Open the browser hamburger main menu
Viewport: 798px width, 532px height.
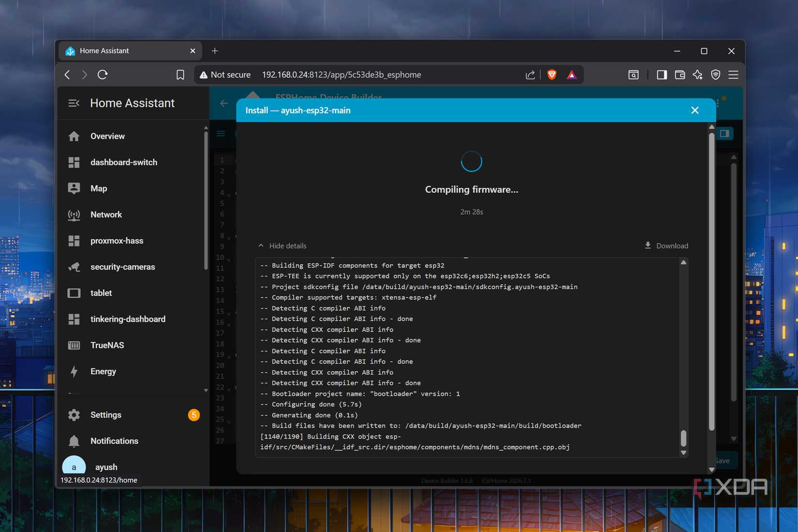pyautogui.click(x=734, y=74)
